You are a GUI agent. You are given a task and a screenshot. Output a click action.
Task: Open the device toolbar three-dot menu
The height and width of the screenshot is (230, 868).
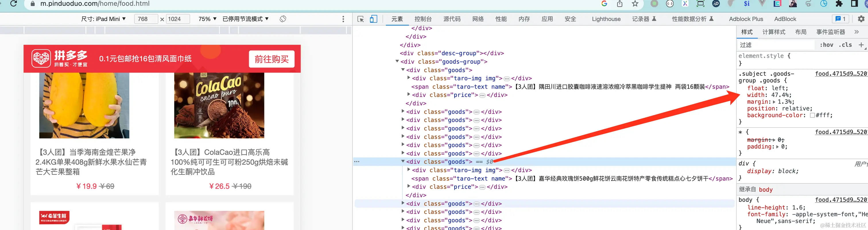pos(343,19)
